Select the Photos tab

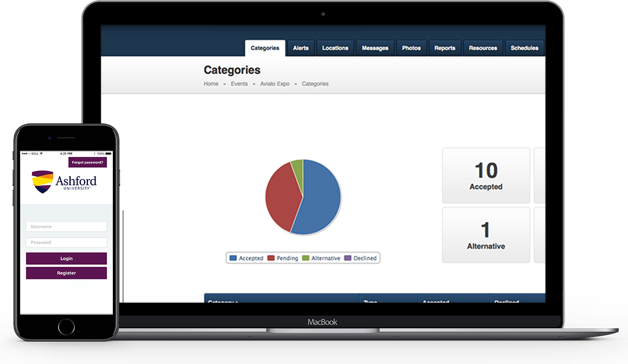(411, 48)
